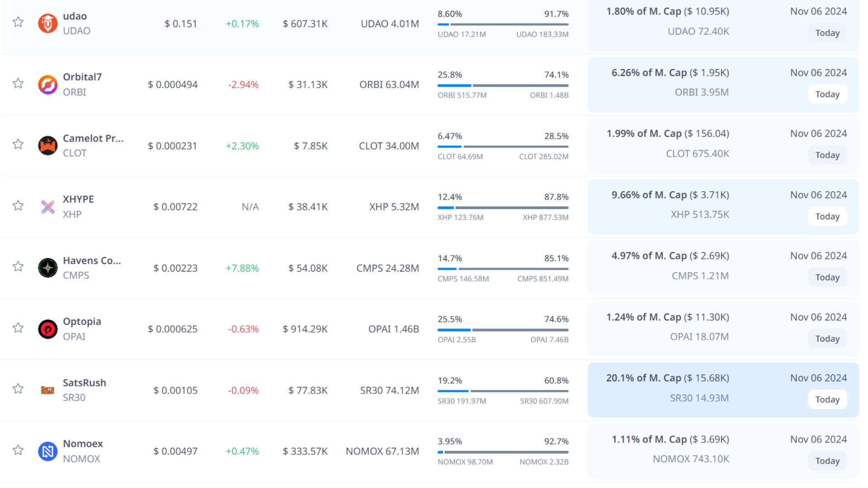Click the Today badge in XHYPE row
Screen dimensions: 868x488
(x=827, y=216)
